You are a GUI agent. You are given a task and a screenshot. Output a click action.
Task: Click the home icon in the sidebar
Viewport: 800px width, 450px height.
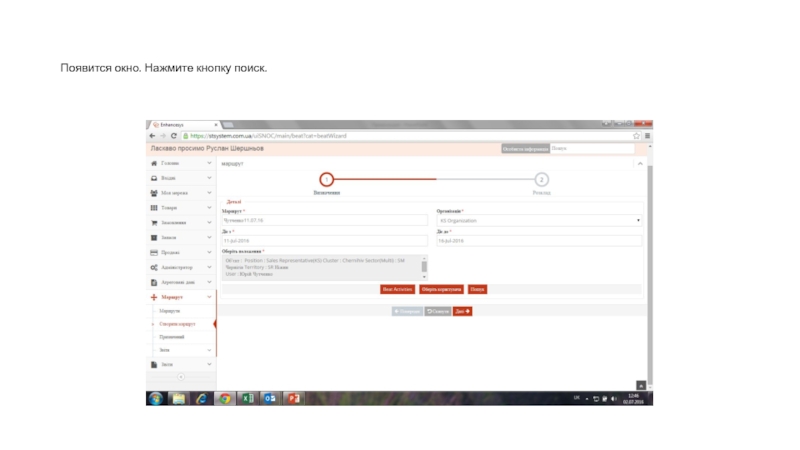[x=154, y=163]
